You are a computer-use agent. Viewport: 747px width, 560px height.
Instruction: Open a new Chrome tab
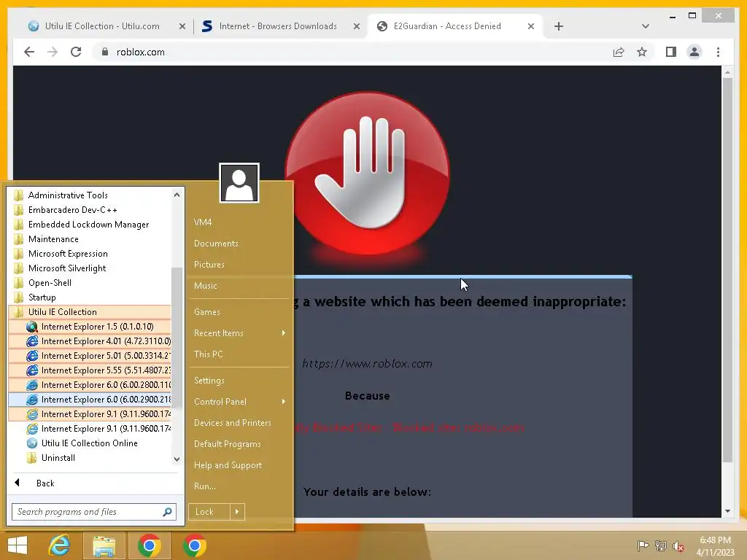pyautogui.click(x=559, y=27)
